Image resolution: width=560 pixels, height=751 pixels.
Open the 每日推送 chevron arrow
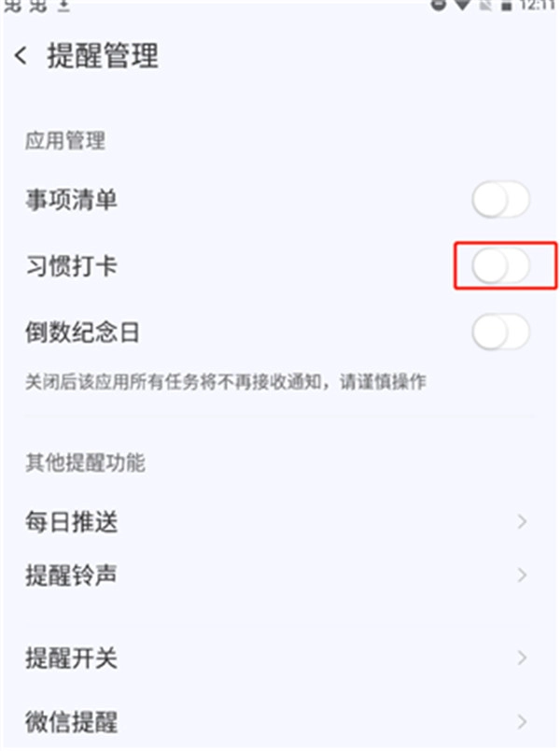pos(522,521)
